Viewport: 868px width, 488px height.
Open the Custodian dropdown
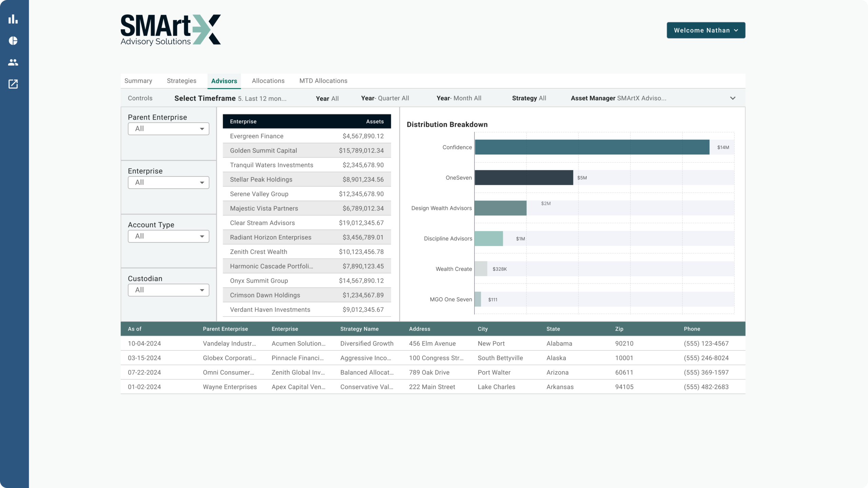pyautogui.click(x=168, y=290)
